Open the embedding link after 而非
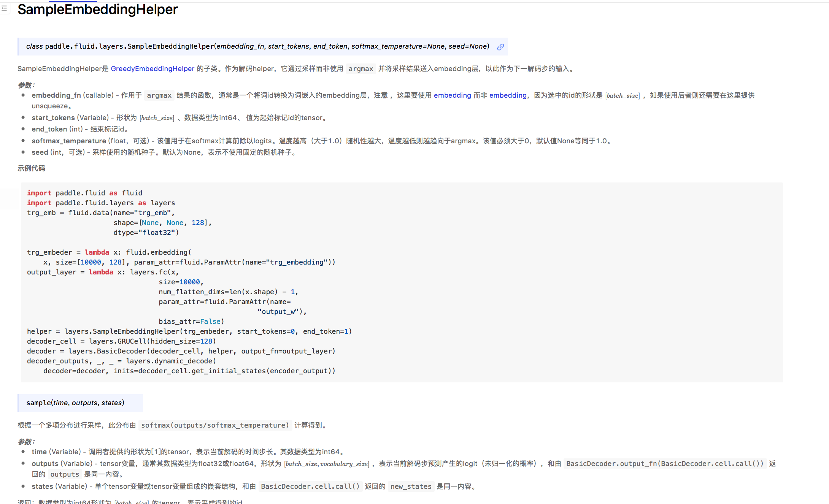The height and width of the screenshot is (504, 829). point(508,95)
